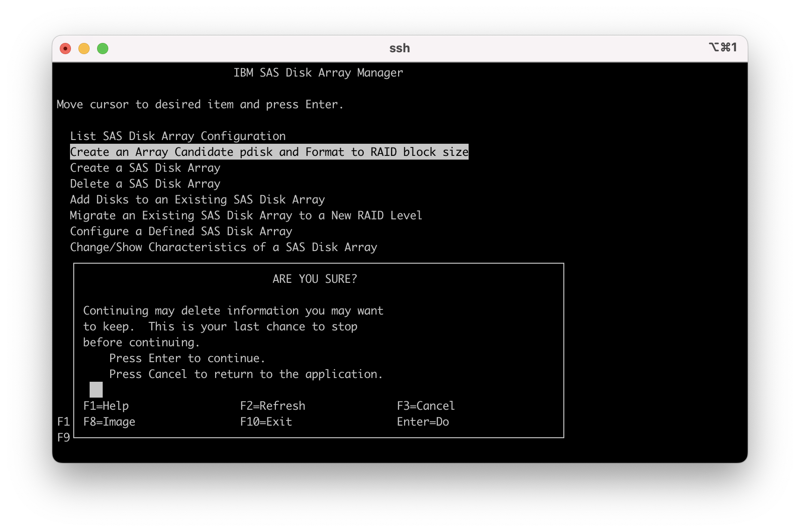Screen dimensions: 800x532
Task: Click Enter=Do to confirm
Action: click(x=423, y=422)
